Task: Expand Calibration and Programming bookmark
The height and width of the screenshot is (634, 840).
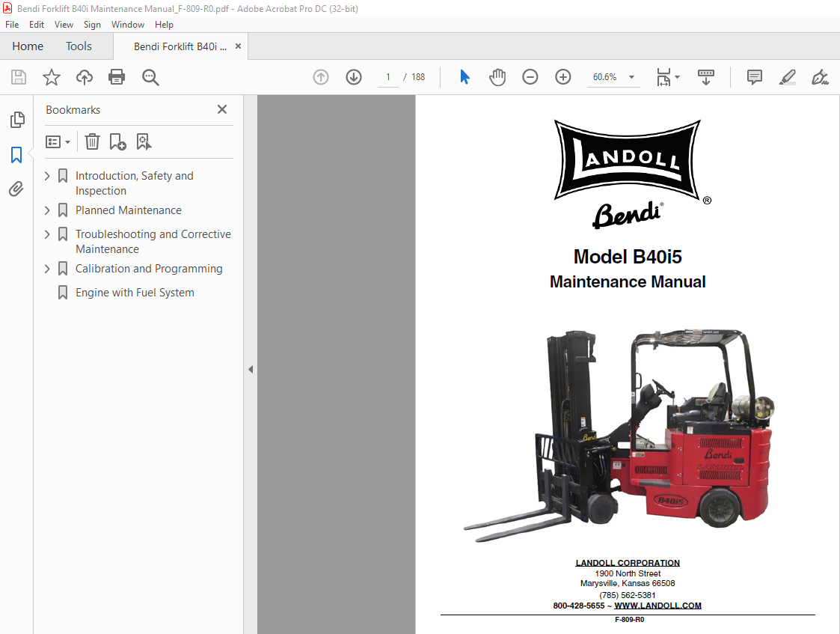Action: click(47, 269)
